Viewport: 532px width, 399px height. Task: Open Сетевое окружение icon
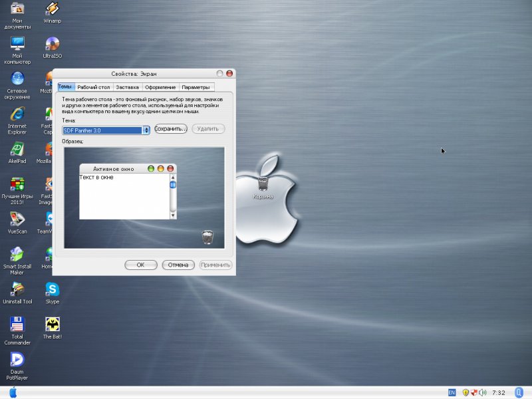[17, 86]
